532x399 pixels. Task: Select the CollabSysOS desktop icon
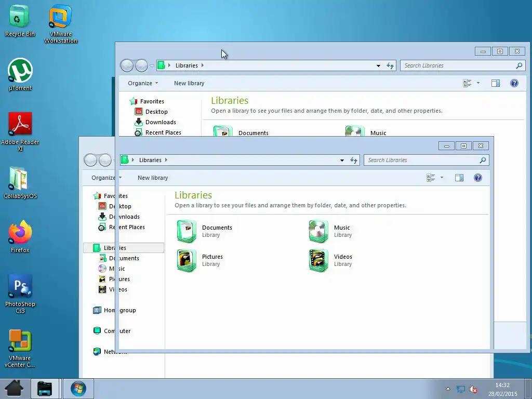[x=20, y=182]
